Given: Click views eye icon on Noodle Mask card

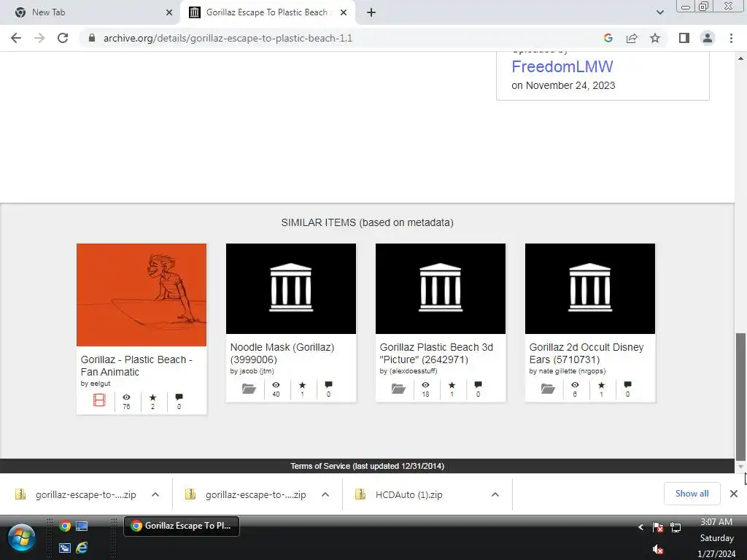Looking at the screenshot, I should (276, 385).
